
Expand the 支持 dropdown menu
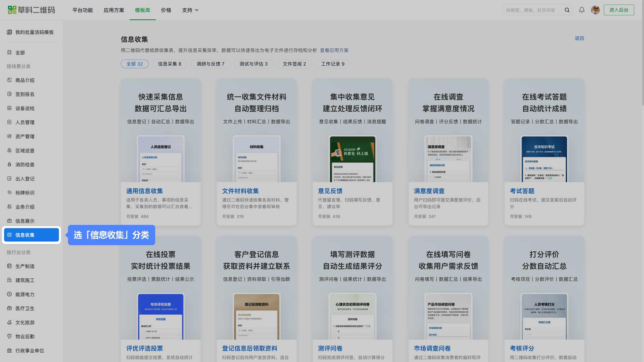pyautogui.click(x=190, y=10)
